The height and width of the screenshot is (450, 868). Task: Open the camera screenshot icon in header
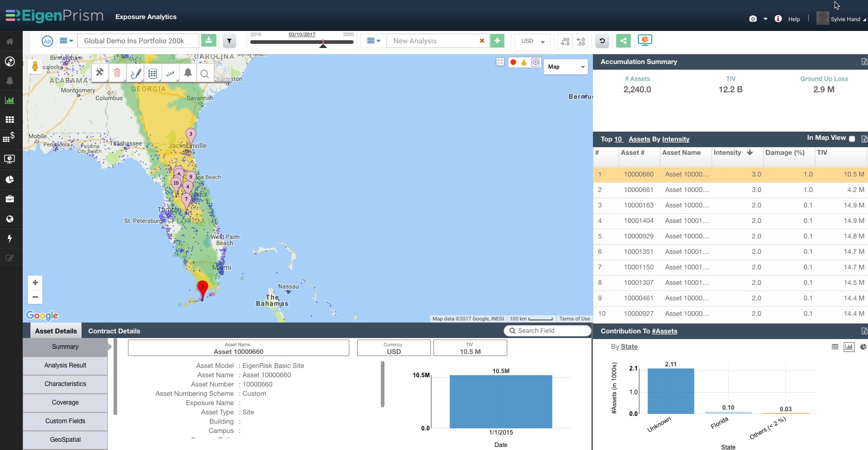click(753, 19)
